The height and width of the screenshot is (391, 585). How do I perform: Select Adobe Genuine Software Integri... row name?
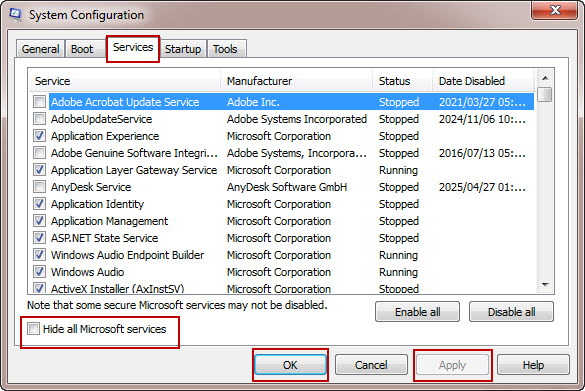pos(134,153)
